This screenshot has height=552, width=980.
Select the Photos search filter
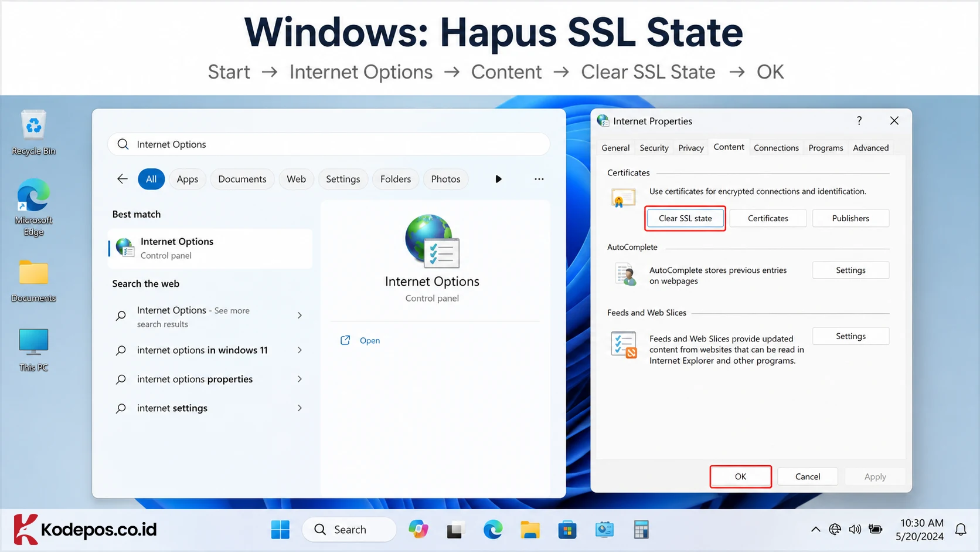pos(445,179)
